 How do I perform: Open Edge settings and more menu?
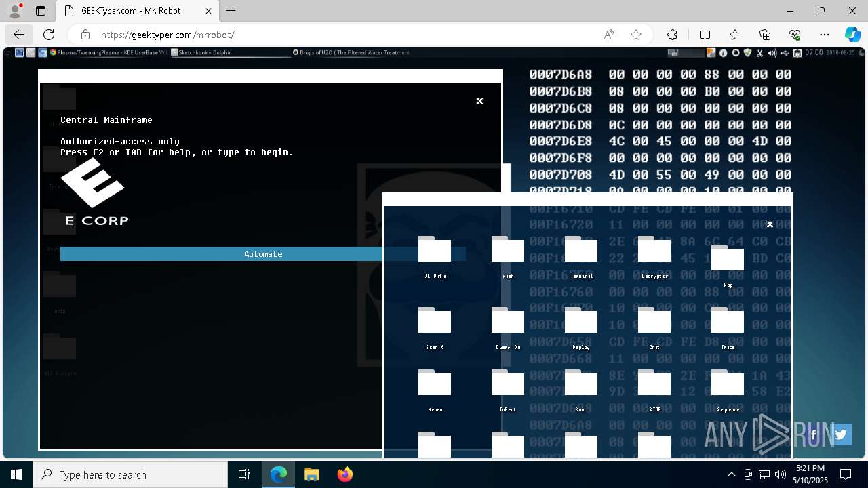[825, 35]
